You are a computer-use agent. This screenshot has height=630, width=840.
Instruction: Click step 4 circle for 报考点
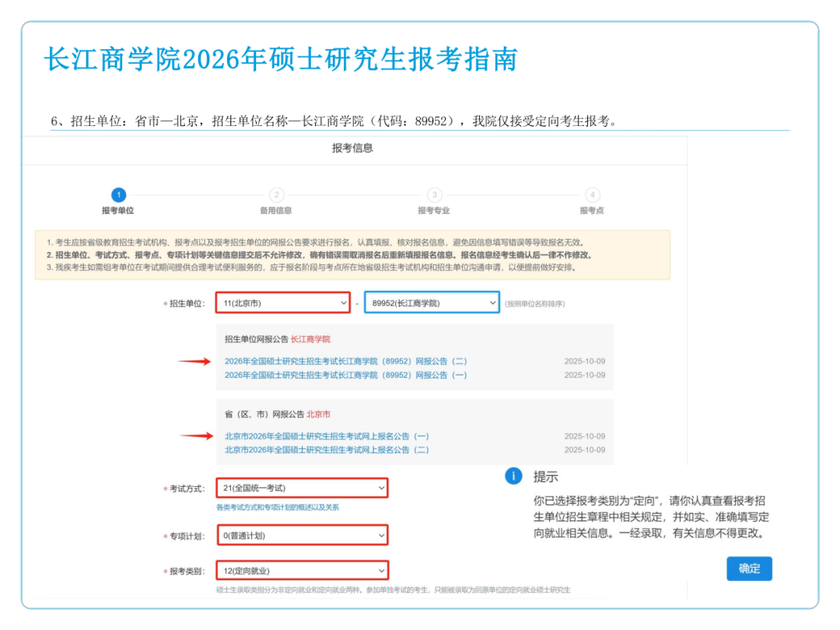(592, 195)
